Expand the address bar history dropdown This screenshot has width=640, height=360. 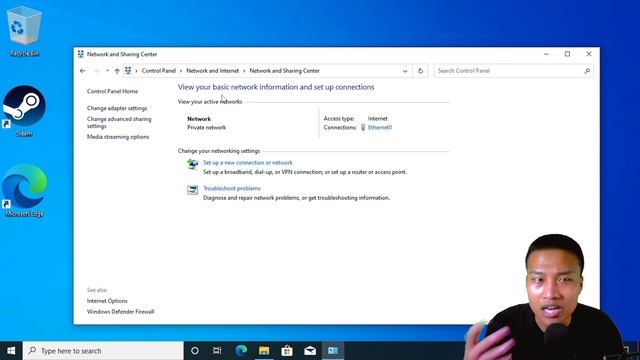[x=405, y=71]
